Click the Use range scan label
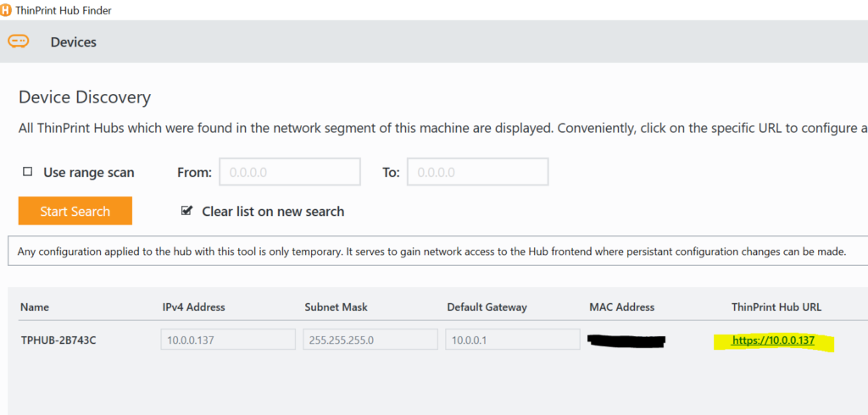 [x=88, y=173]
